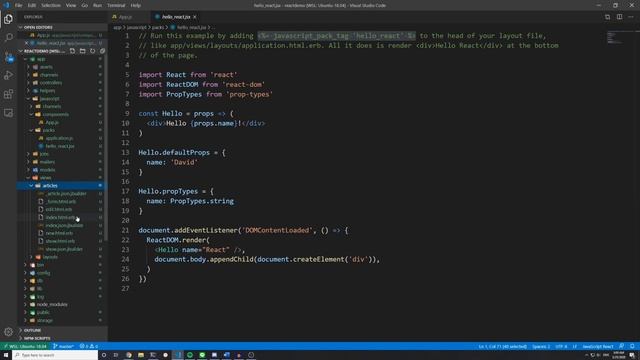Viewport: 640px width, 360px height.
Task: Open App.js in the components folder
Action: click(x=52, y=122)
